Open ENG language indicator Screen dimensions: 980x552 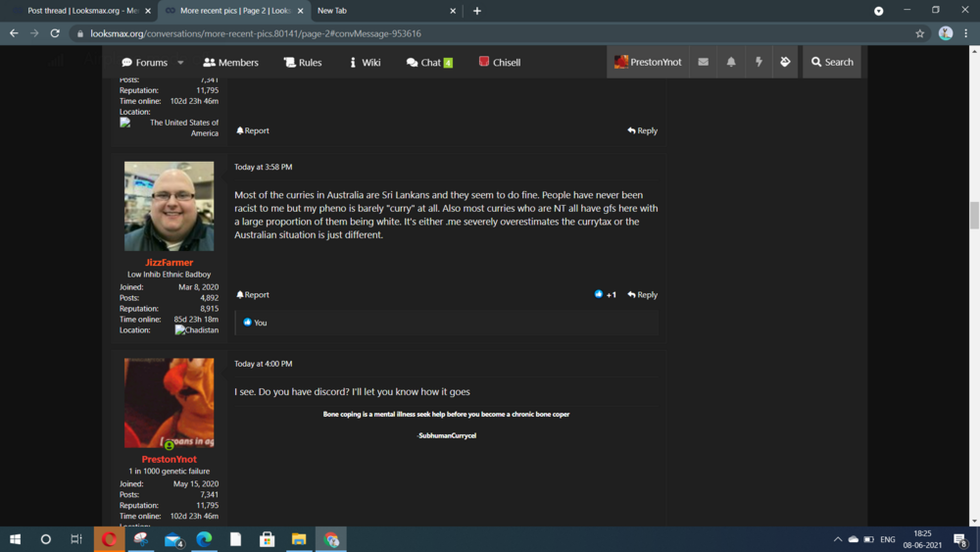tap(888, 539)
